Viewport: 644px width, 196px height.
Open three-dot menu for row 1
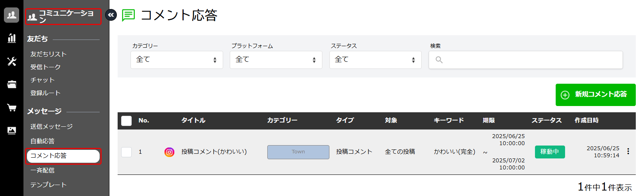[x=628, y=151]
